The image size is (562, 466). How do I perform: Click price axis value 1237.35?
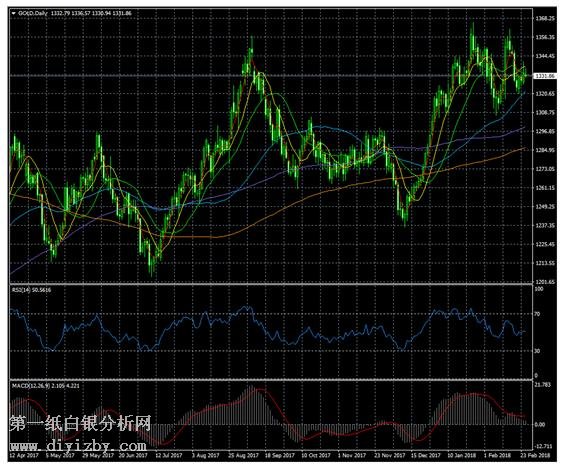(545, 225)
